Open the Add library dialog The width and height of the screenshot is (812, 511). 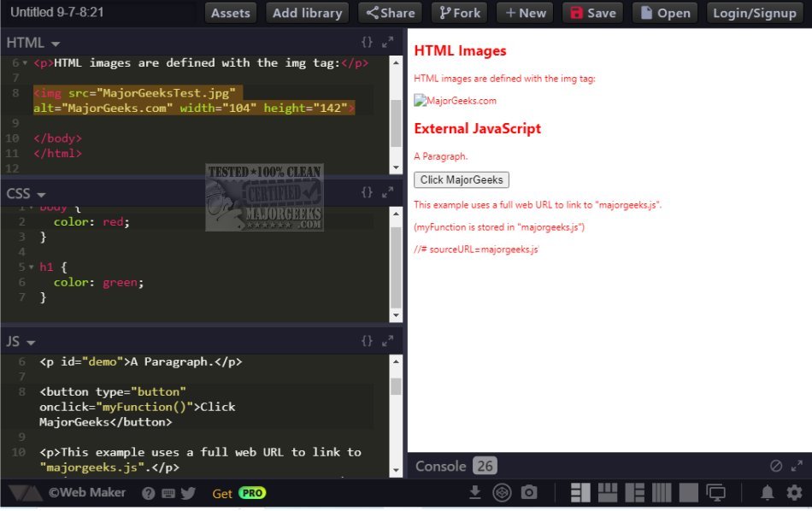307,13
